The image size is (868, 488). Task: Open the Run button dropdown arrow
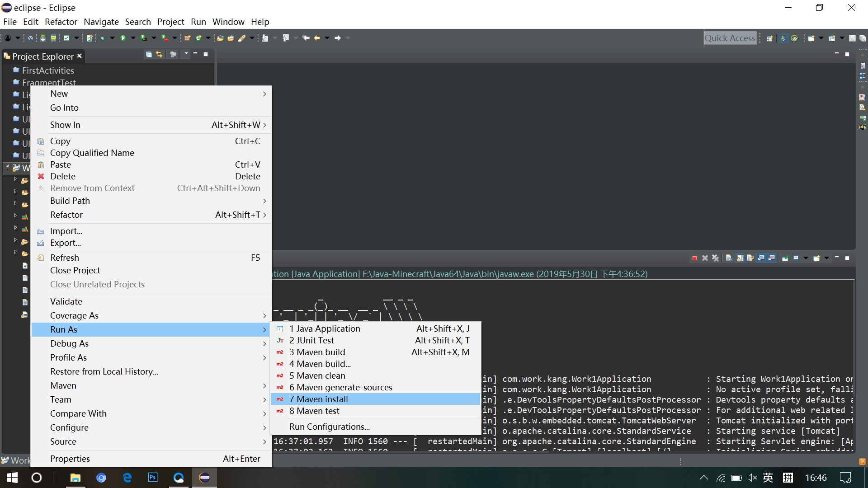pos(133,38)
